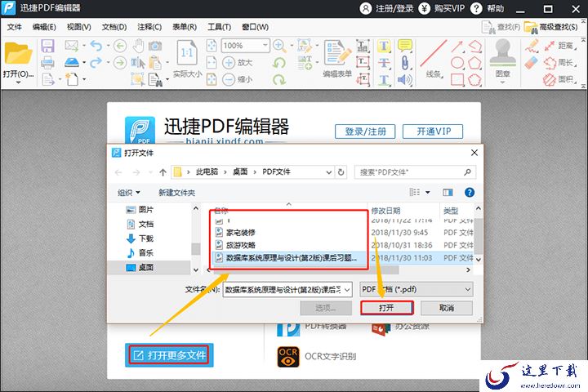Open the file name combo box dropdown

[346, 290]
